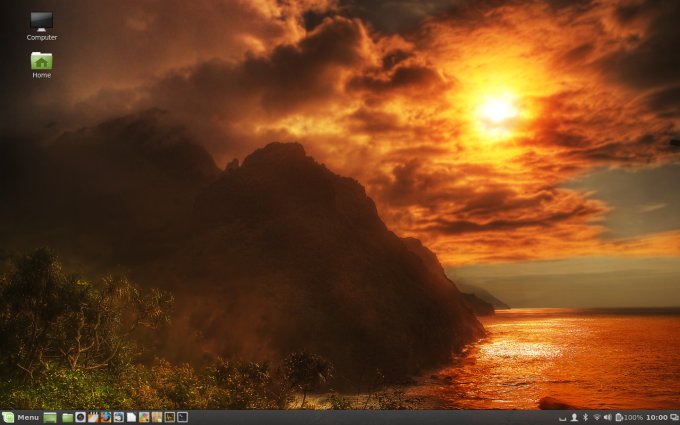Open the Linux Mint Menu button

click(21, 417)
